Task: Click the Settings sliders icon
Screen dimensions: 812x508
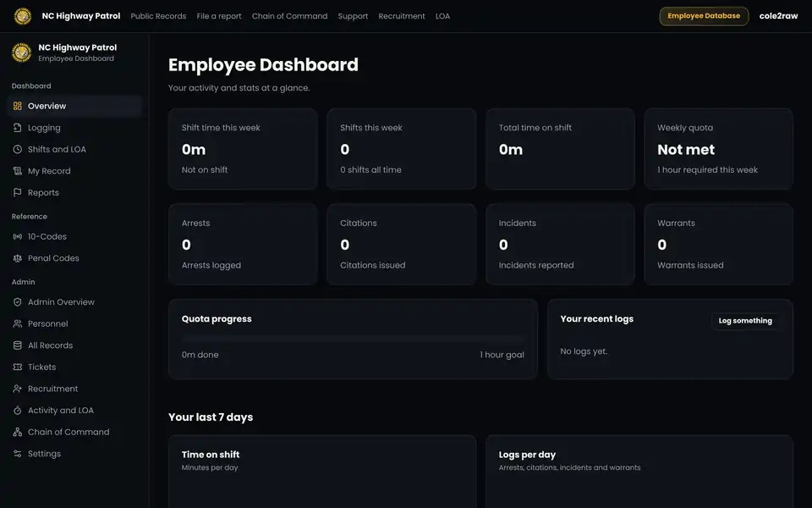Action: click(x=18, y=454)
